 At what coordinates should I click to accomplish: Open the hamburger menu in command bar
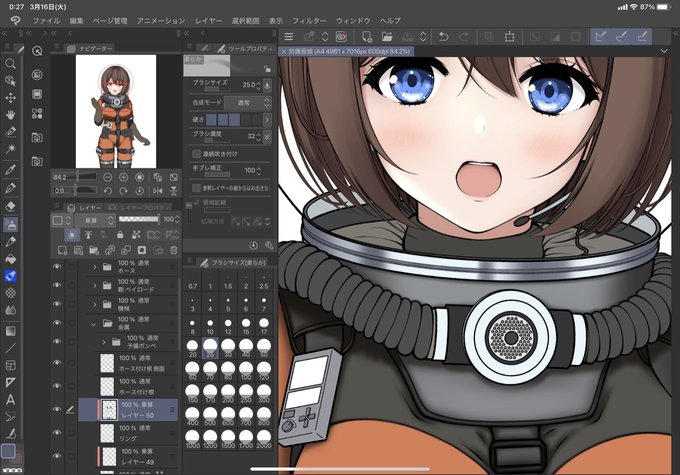(288, 37)
